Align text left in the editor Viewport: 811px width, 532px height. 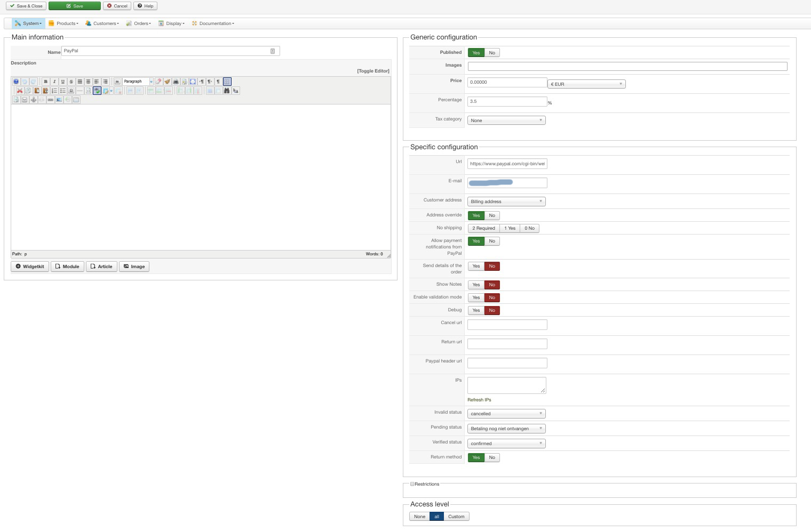pos(97,82)
